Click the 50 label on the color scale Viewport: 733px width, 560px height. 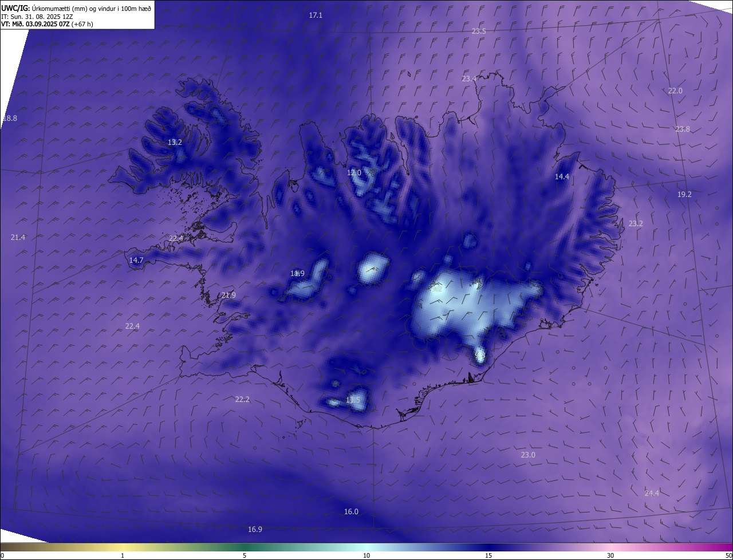(728, 556)
